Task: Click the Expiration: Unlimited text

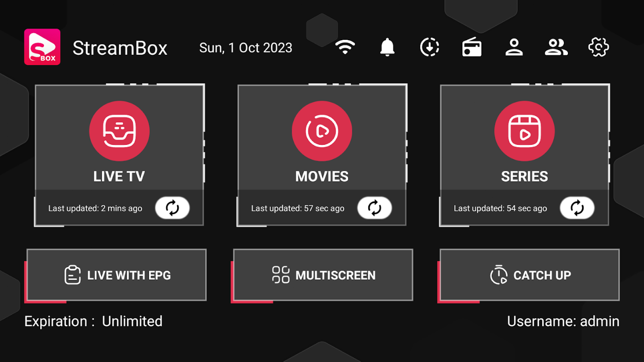Action: tap(93, 321)
